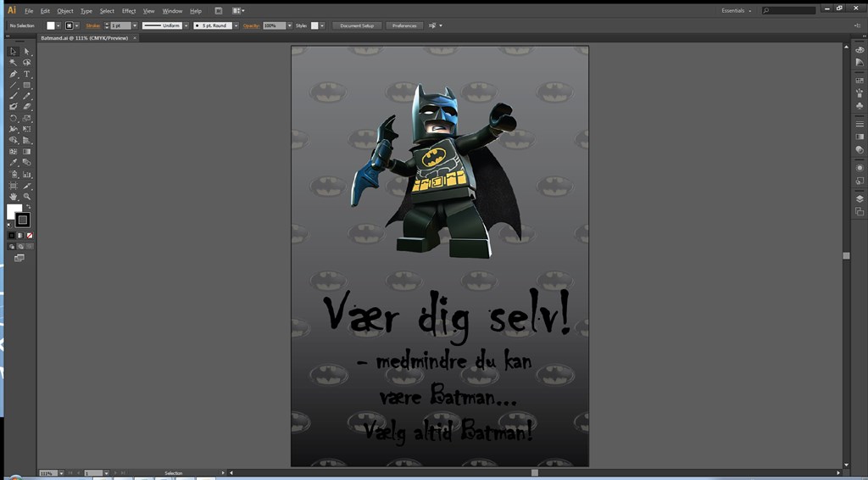
Task: Open stroke color dropdown in control bar
Action: click(76, 25)
